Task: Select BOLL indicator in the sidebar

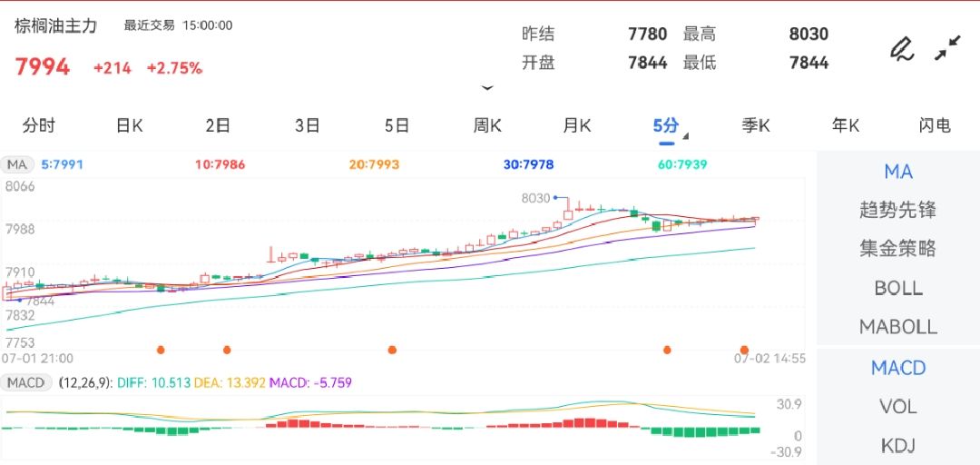Action: pos(898,288)
